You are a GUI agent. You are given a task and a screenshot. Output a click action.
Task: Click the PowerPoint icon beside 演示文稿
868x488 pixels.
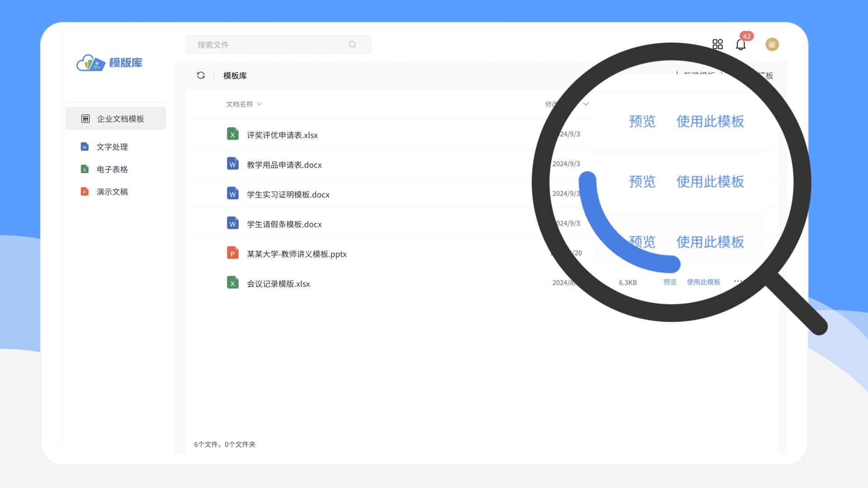coord(85,192)
